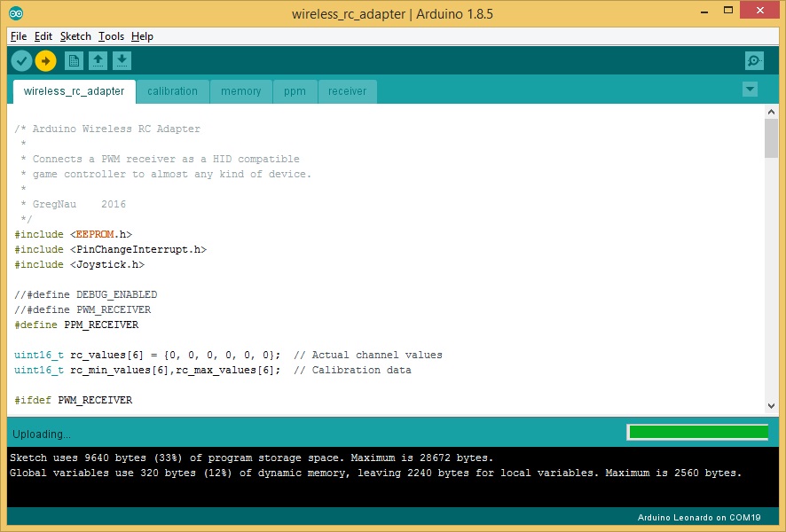Click the '// Calibration data' comment
The image size is (786, 532).
(x=352, y=371)
